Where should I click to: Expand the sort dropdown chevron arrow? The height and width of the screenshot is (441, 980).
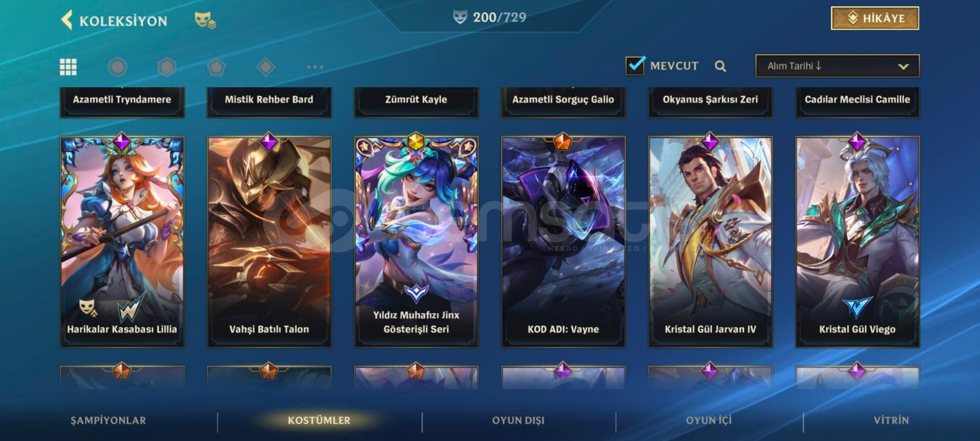[x=903, y=67]
